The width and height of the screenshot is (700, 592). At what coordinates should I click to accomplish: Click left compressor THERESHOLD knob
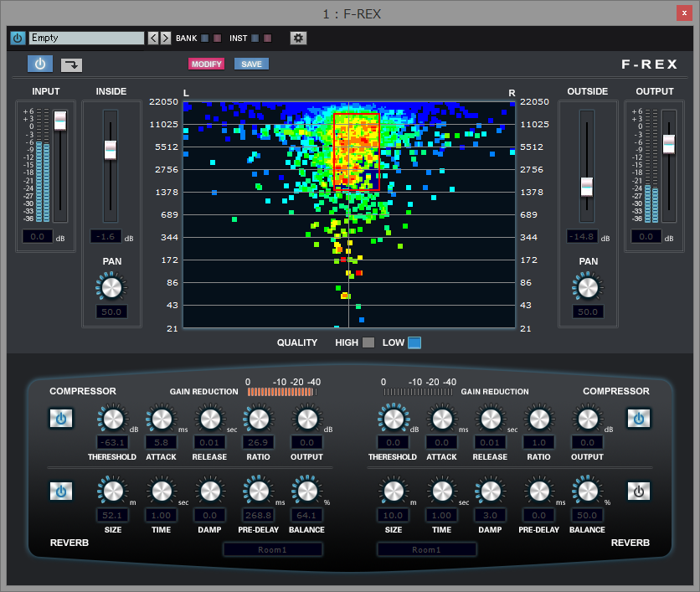point(113,419)
